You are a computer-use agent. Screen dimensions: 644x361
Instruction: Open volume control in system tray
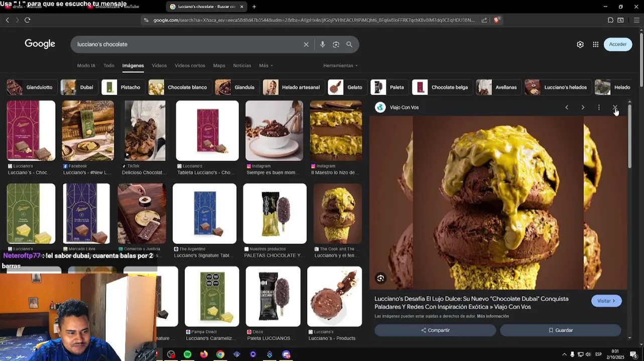(x=588, y=354)
